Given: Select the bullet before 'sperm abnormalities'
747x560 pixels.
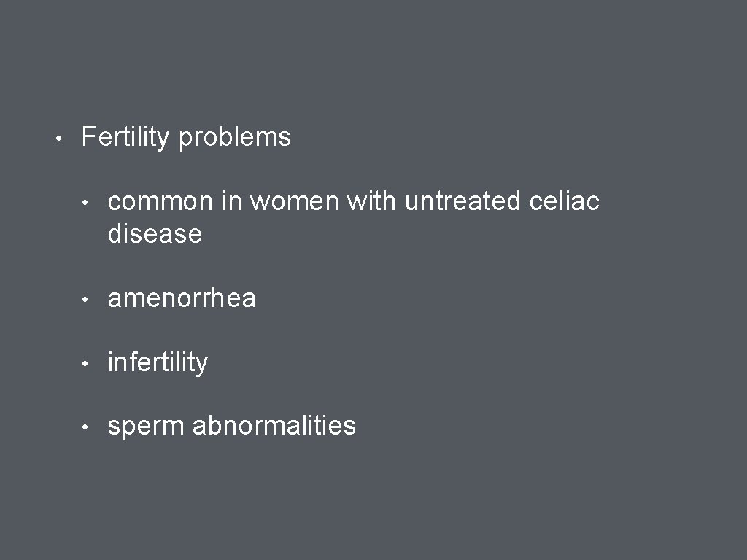Looking at the screenshot, I should [85, 427].
